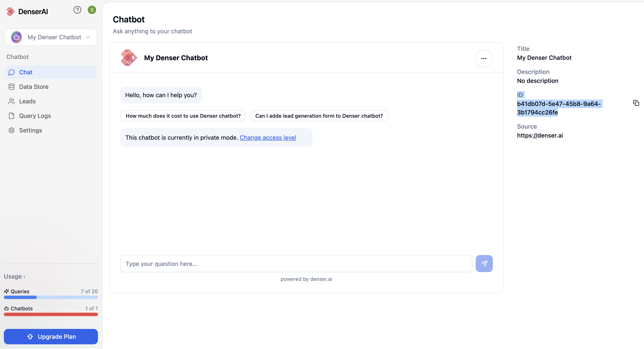Viewport: 644px width, 349px height.
Task: Click the '1 of 1' chatbots count
Action: tap(92, 309)
